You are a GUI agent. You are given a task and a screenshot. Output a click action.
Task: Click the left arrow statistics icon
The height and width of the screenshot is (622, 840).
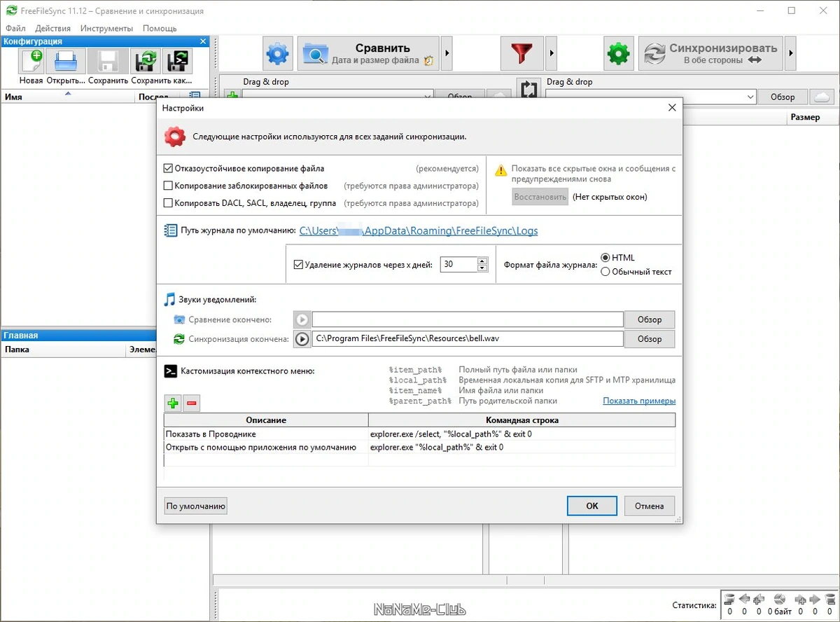[x=744, y=600]
